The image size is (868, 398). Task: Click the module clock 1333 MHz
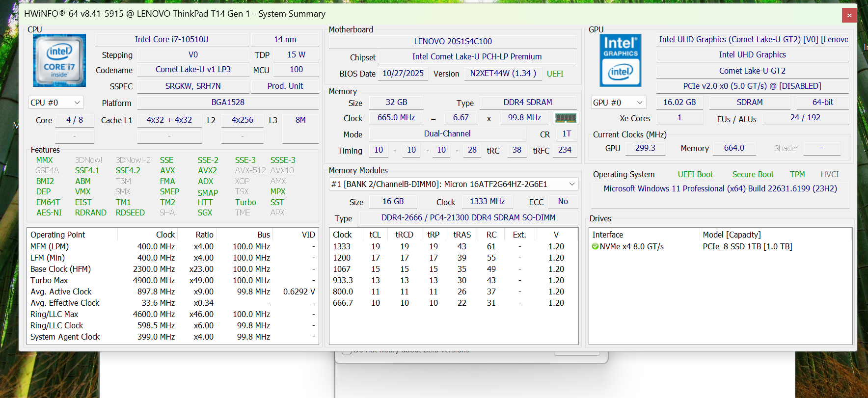point(488,201)
